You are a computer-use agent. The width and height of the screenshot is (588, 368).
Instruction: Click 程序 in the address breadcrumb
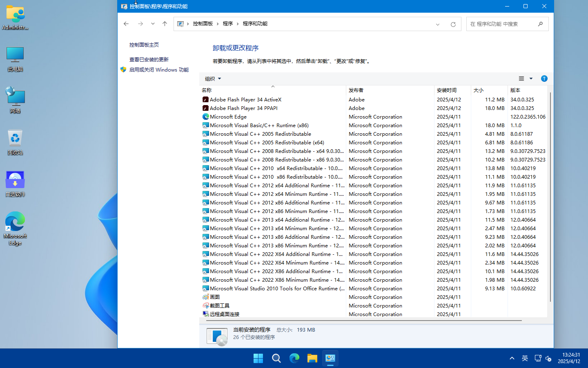[228, 24]
